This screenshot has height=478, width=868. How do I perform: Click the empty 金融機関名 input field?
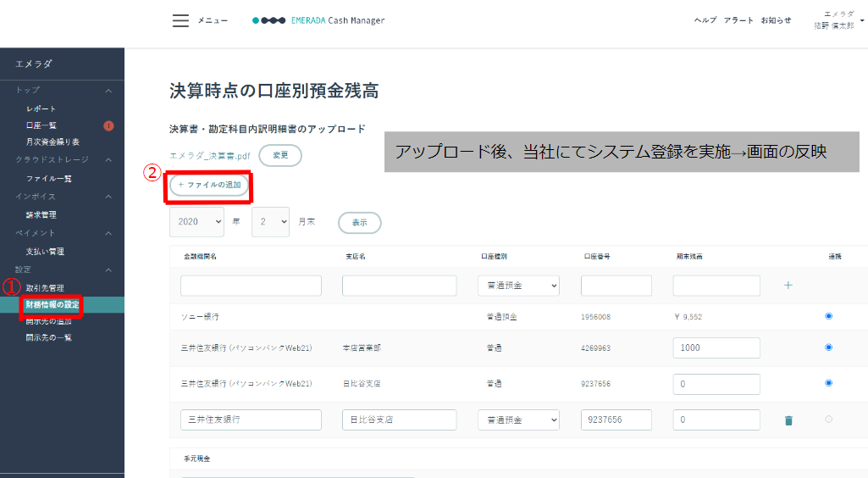tap(251, 286)
